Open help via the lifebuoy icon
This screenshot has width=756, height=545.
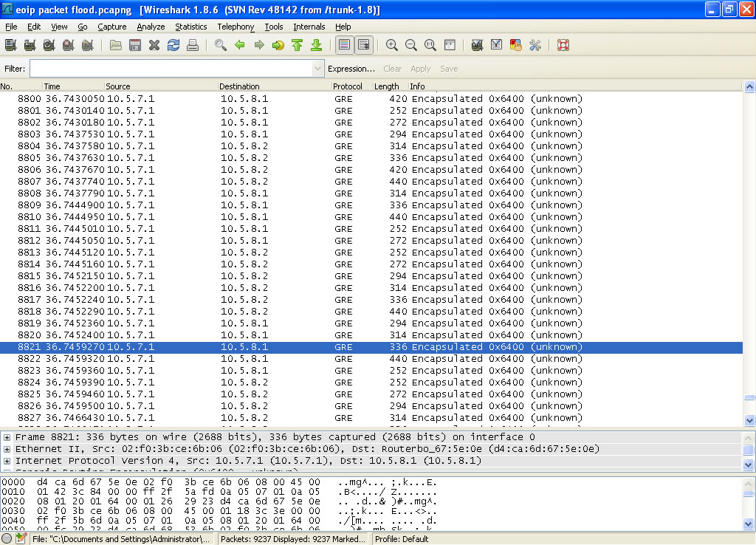[x=563, y=45]
